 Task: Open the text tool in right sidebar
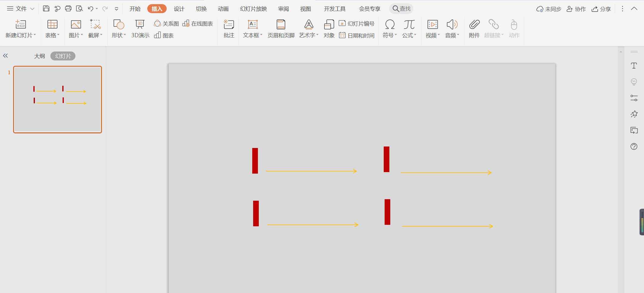tap(634, 66)
